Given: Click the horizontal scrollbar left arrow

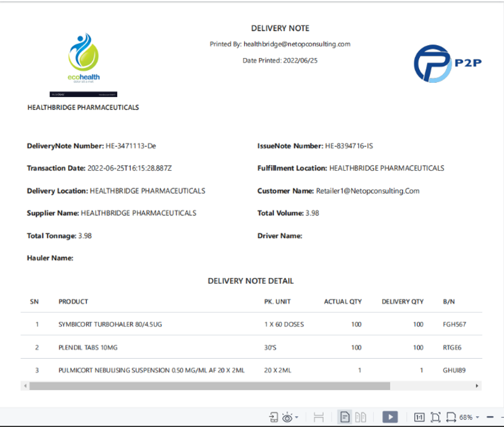Looking at the screenshot, I should (25, 386).
